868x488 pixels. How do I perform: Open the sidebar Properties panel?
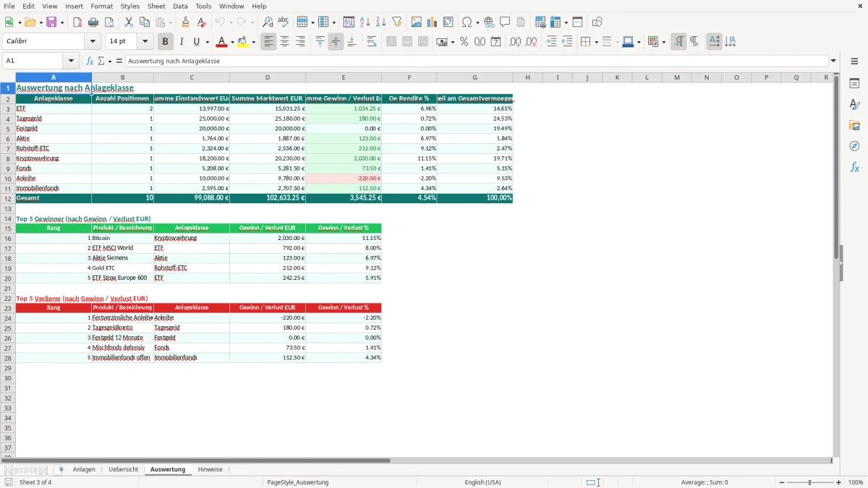pyautogui.click(x=854, y=84)
